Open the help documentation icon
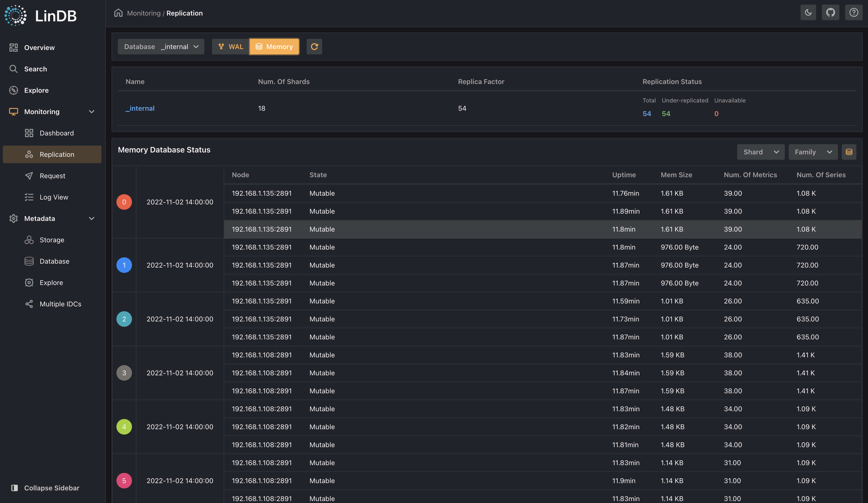 [x=854, y=12]
